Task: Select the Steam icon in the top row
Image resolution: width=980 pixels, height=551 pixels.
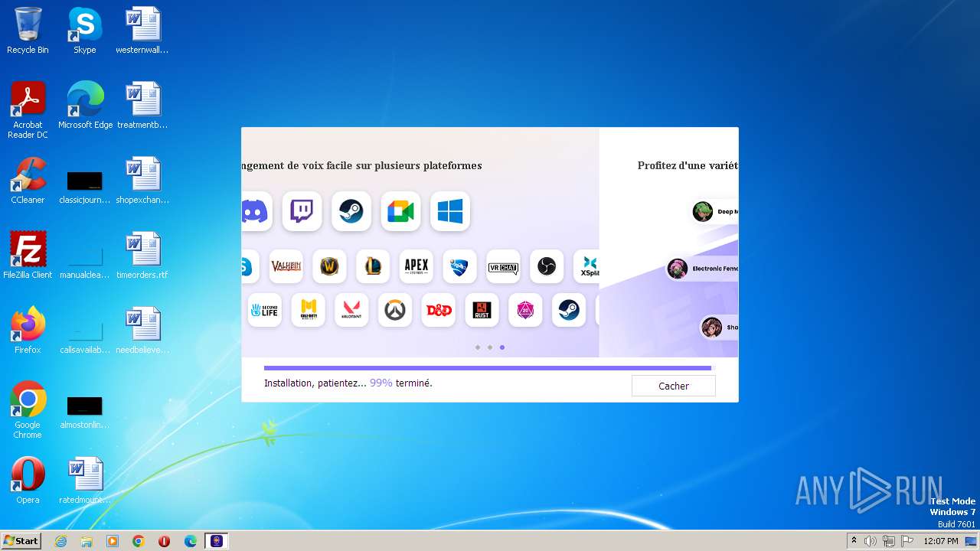Action: coord(351,211)
